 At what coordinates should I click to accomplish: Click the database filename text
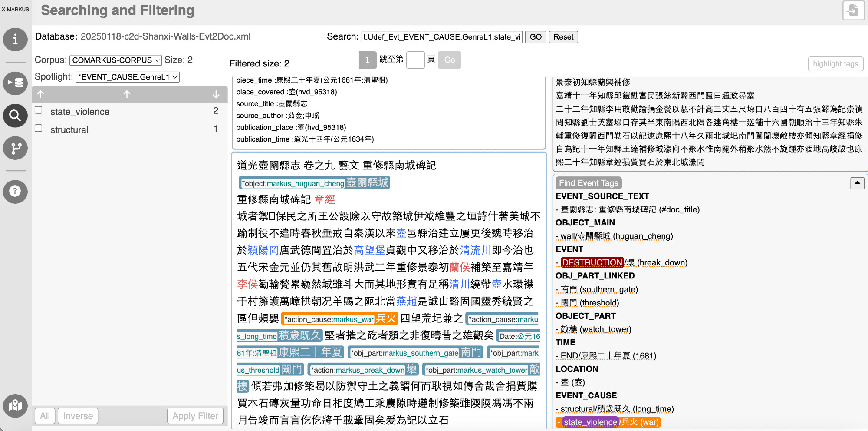tap(165, 36)
